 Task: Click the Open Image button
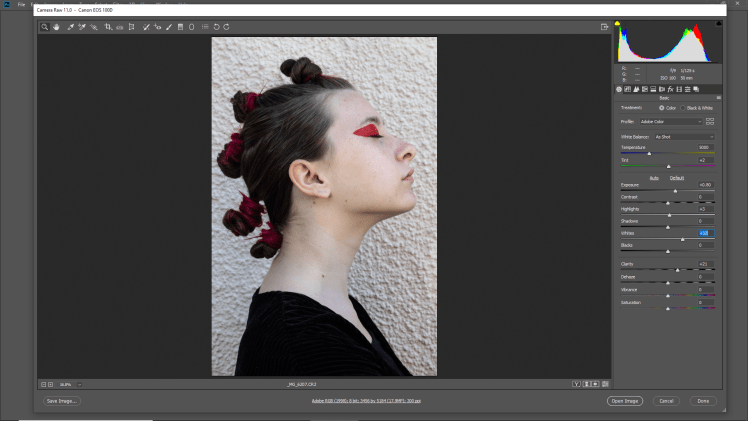624,401
